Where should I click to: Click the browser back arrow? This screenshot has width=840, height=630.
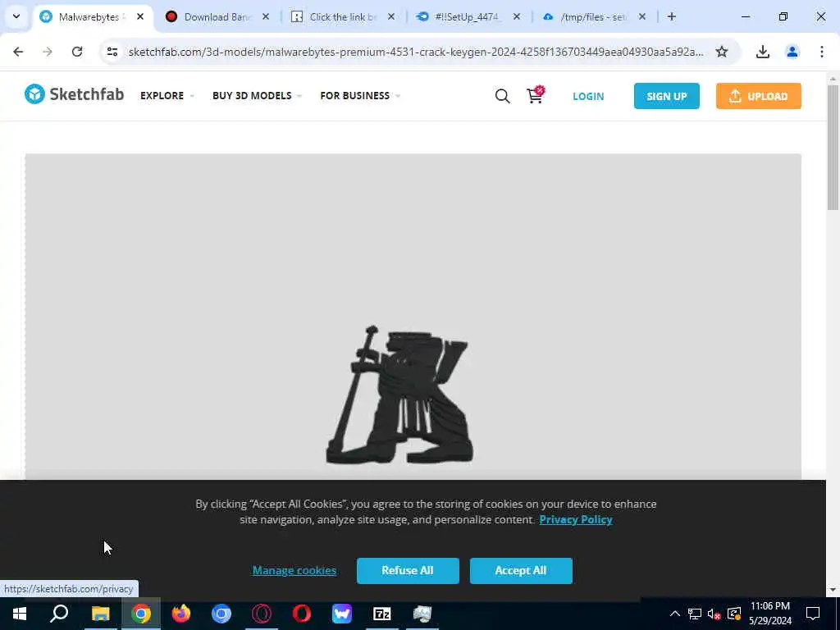pos(18,52)
